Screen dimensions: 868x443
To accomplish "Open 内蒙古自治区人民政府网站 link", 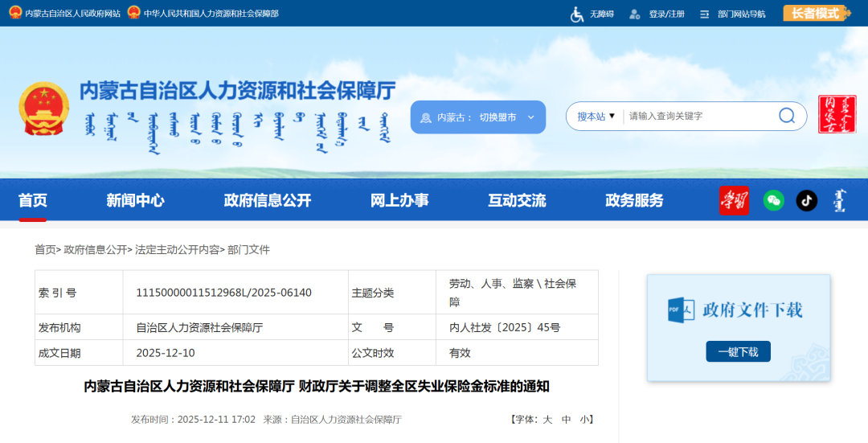I will coord(72,14).
